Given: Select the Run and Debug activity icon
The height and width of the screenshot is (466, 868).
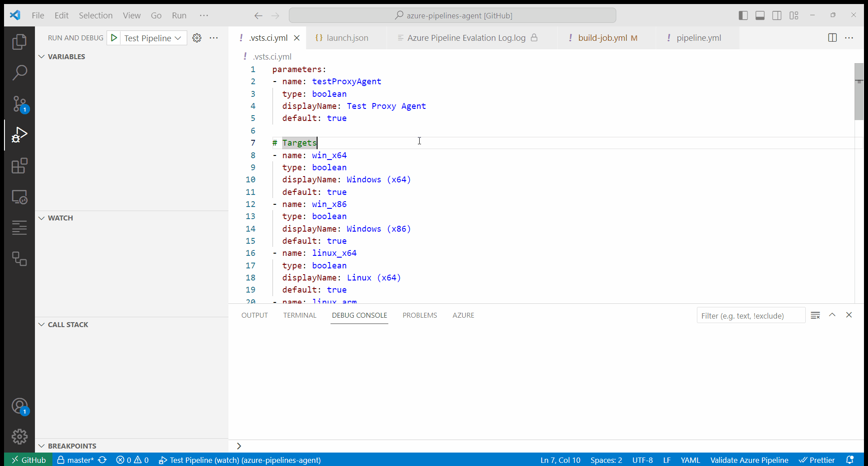Looking at the screenshot, I should pos(19,135).
